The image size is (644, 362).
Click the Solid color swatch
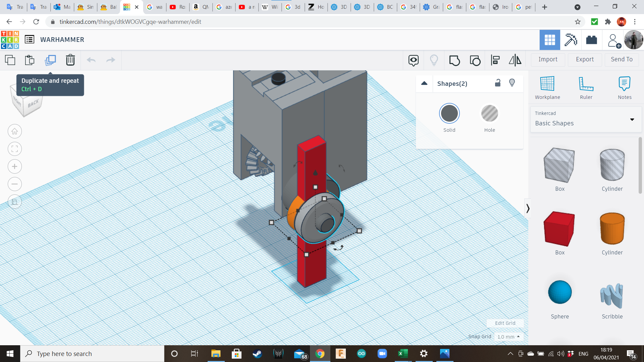coord(449,113)
